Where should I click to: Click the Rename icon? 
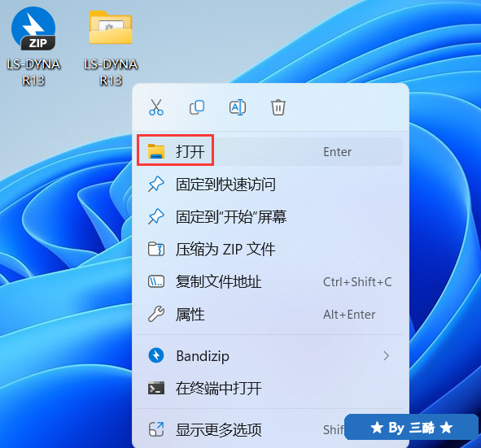pyautogui.click(x=238, y=107)
